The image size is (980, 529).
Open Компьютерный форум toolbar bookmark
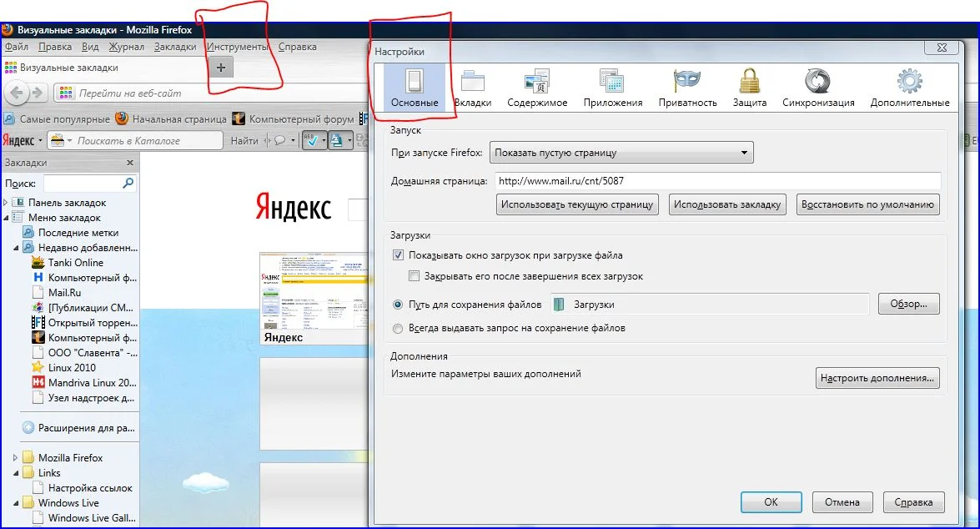[x=293, y=118]
